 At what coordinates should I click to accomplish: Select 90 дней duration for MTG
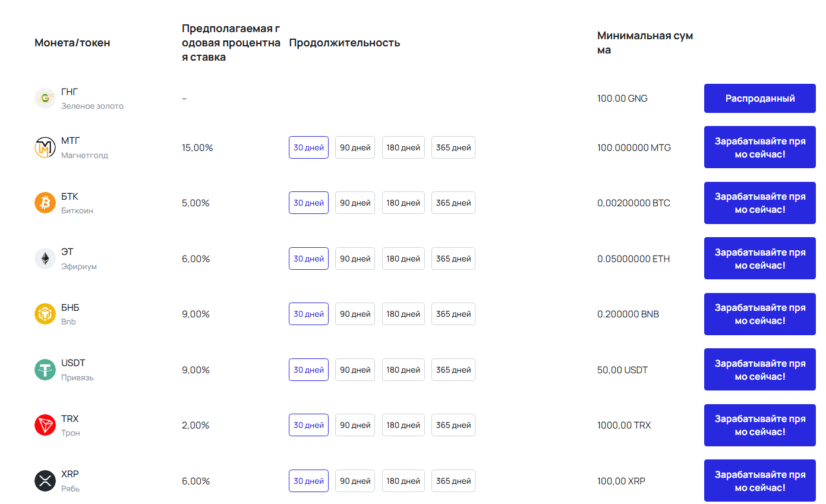point(355,147)
